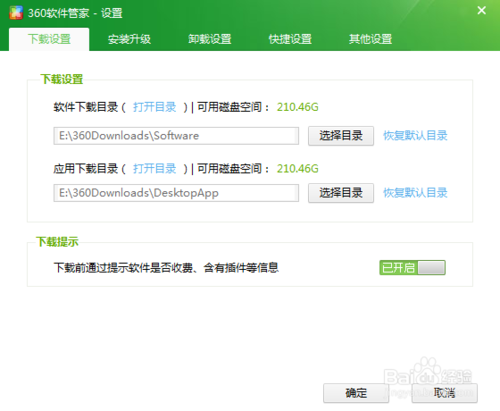Click 打开目录 link for 应用下载目录

click(x=154, y=168)
